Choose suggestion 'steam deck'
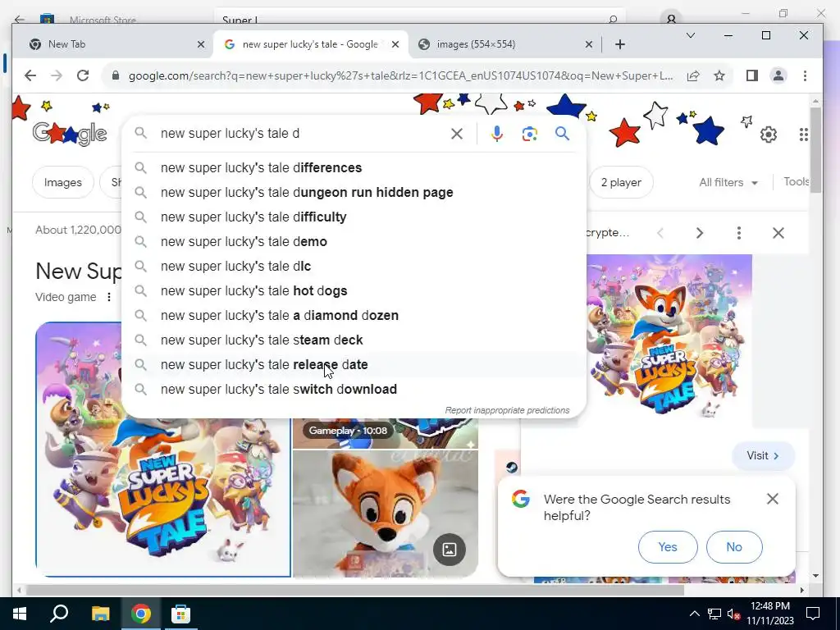Viewport: 840px width, 630px height. (x=354, y=340)
